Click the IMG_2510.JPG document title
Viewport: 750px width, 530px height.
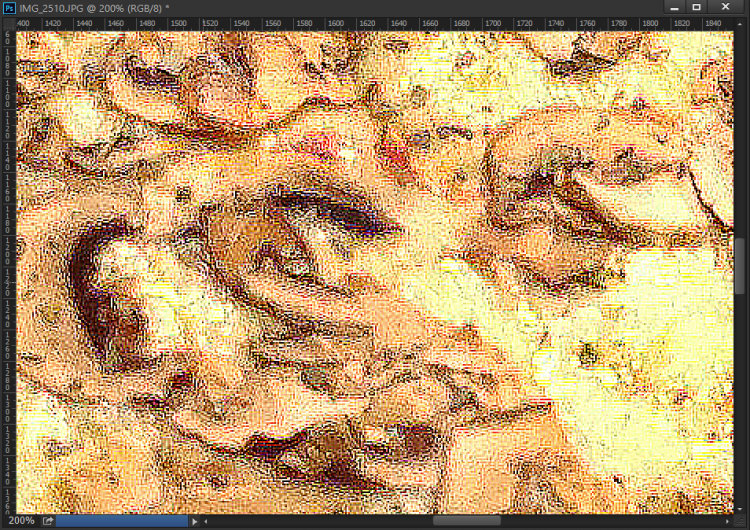(x=95, y=9)
